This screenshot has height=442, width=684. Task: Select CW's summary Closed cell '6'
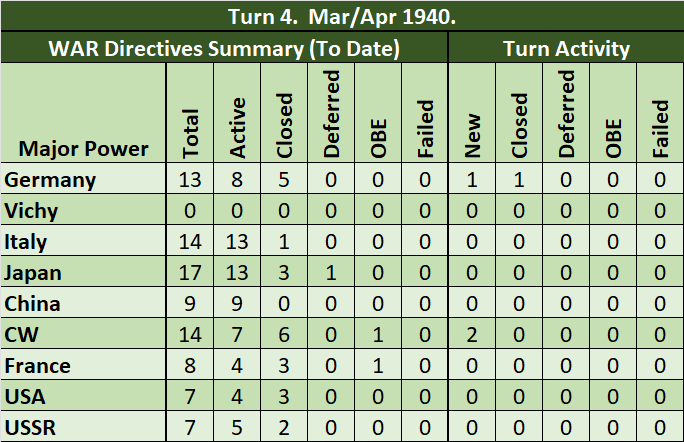pos(284,335)
